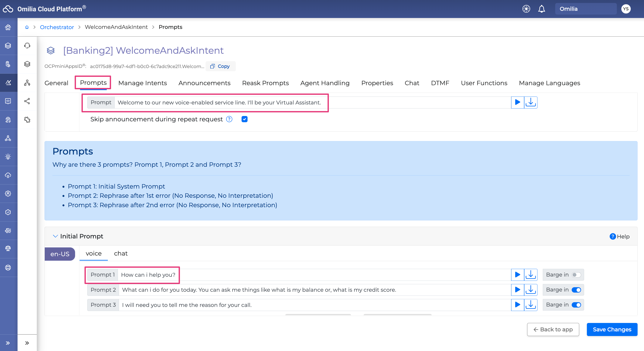Collapse the Initial Prompt section

tap(55, 236)
